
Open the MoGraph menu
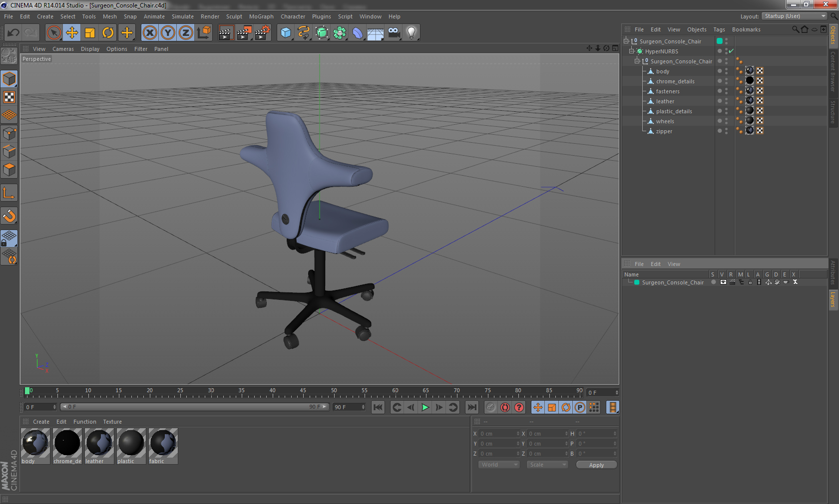[x=261, y=16]
